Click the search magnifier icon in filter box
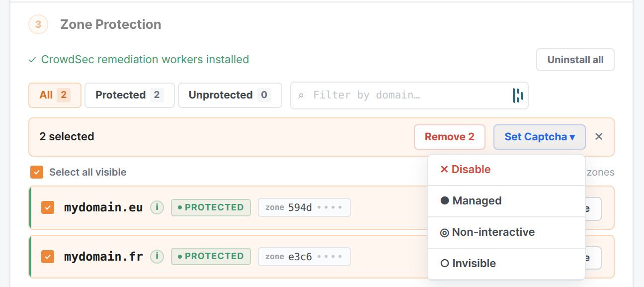644x287 pixels. [x=301, y=96]
